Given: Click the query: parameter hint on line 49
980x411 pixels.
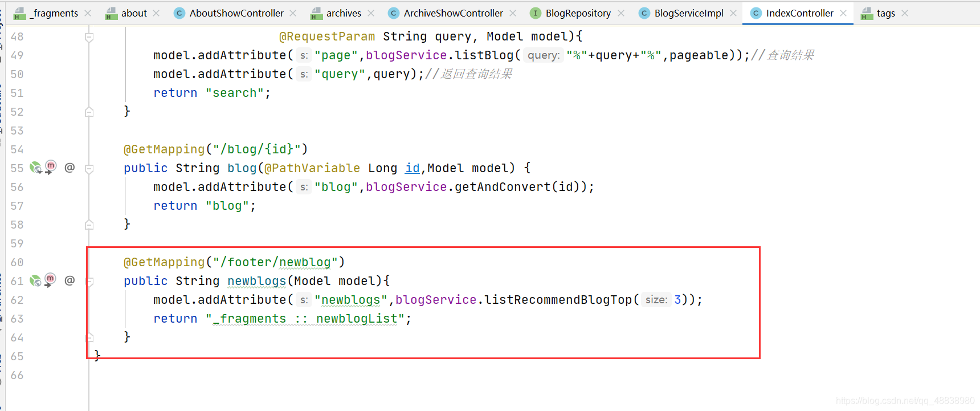Looking at the screenshot, I should pyautogui.click(x=544, y=55).
